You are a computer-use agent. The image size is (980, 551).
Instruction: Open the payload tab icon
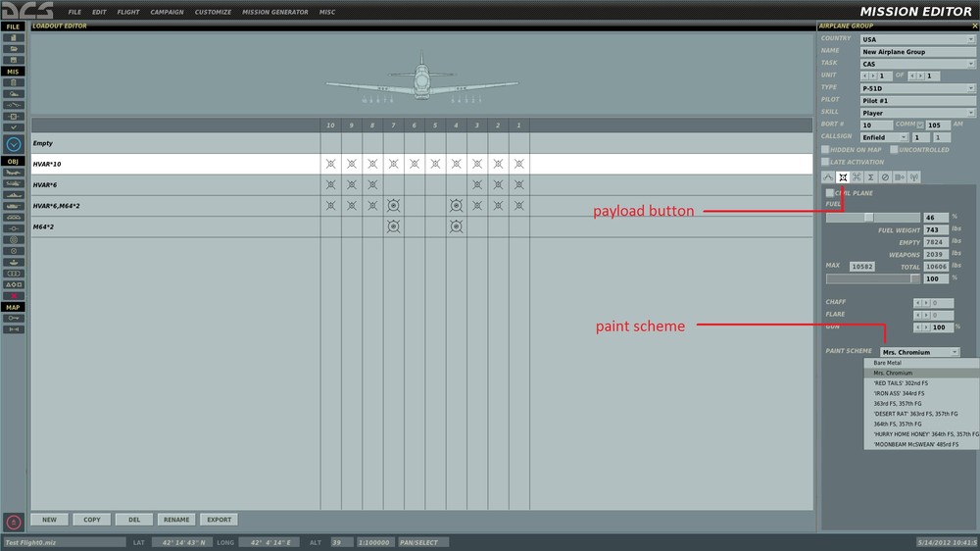(x=843, y=177)
